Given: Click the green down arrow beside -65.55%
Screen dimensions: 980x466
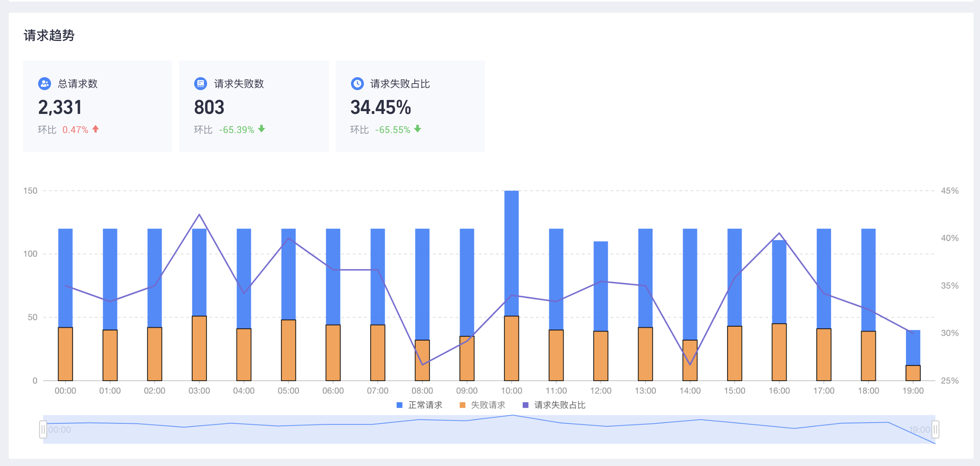Looking at the screenshot, I should (x=418, y=129).
